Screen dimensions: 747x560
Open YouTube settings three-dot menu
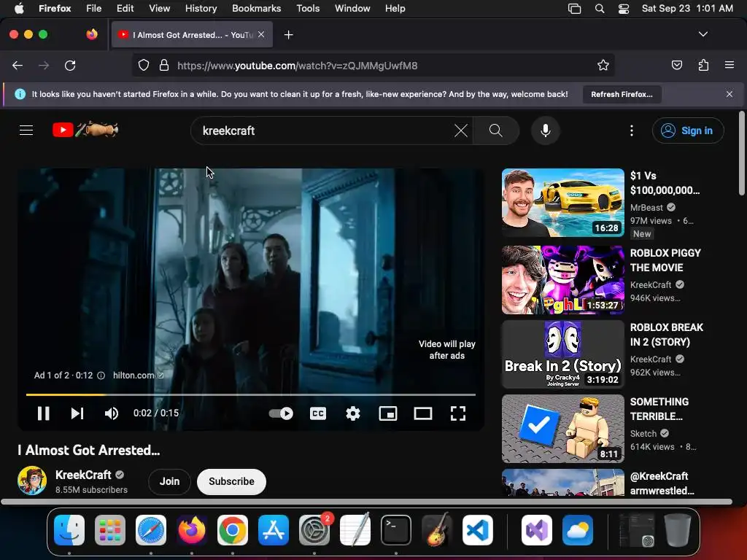[x=632, y=131]
